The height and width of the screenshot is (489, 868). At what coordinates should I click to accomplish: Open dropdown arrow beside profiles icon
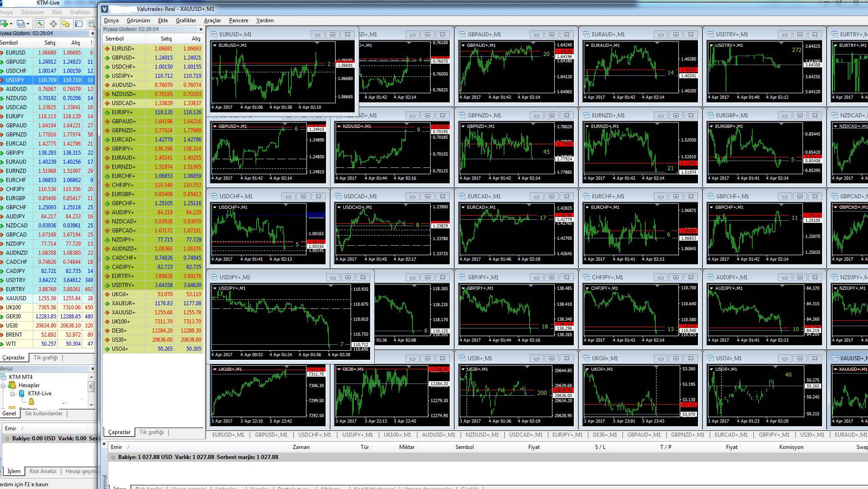click(x=28, y=24)
